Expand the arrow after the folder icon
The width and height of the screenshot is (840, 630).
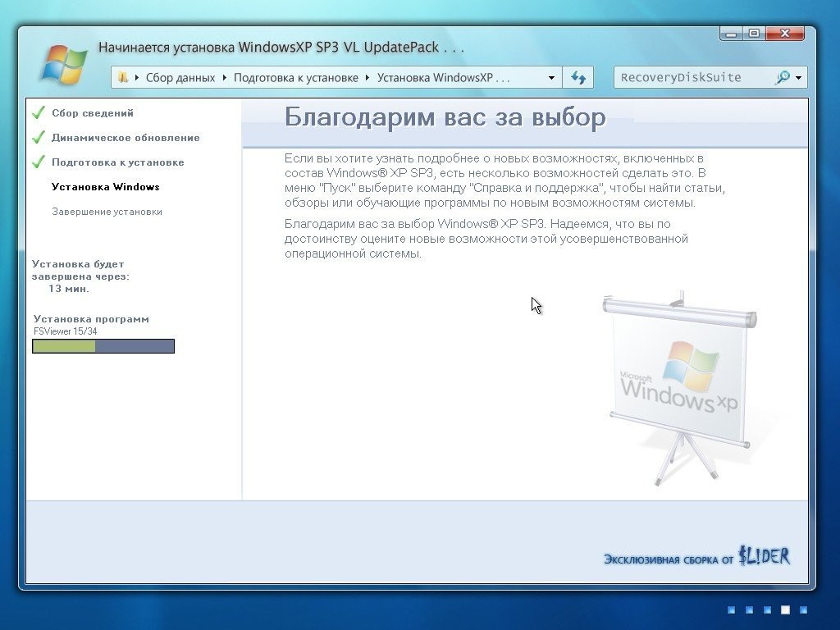[x=137, y=78]
